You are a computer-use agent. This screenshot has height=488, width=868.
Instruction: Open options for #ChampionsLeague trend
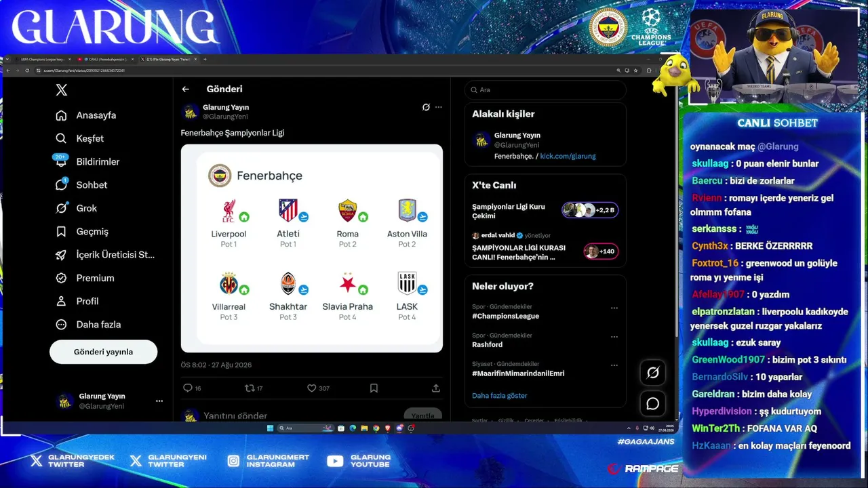614,308
